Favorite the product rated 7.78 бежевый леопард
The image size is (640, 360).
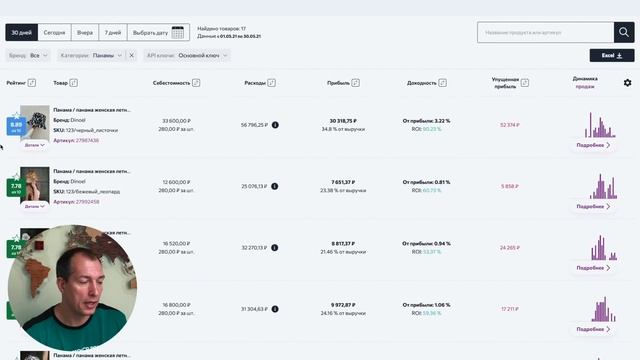tap(16, 177)
